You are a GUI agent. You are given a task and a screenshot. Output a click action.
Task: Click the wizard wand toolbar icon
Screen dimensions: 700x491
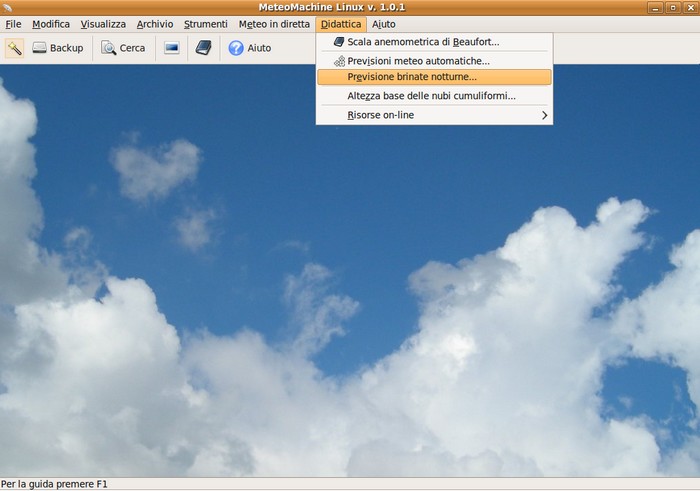[x=14, y=48]
